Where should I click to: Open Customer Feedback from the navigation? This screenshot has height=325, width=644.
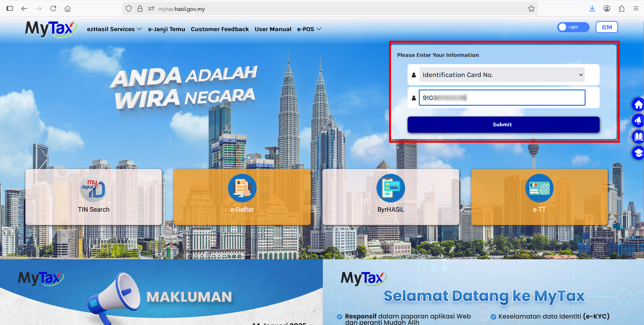point(220,29)
